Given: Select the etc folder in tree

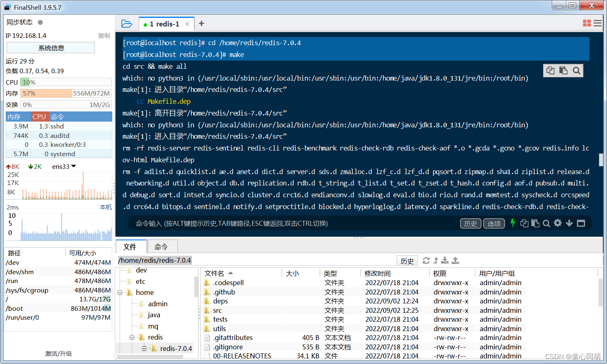Looking at the screenshot, I should [140, 281].
